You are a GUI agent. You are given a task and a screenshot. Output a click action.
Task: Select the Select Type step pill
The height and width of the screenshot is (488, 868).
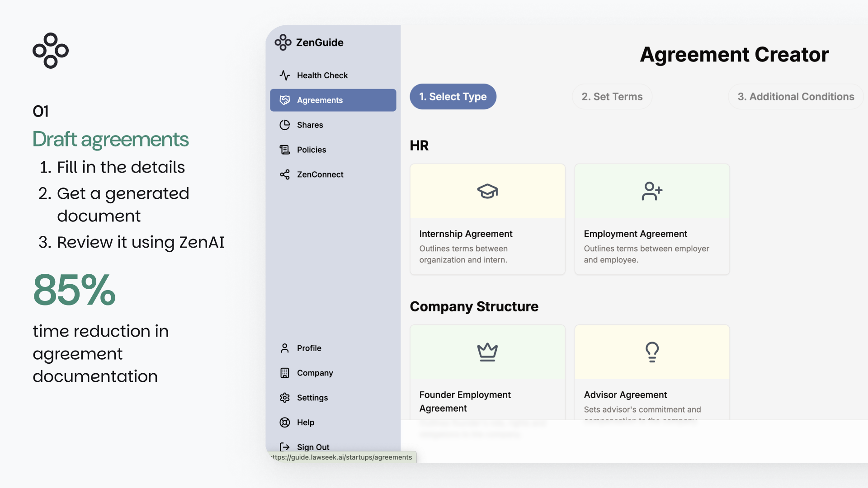(x=453, y=97)
